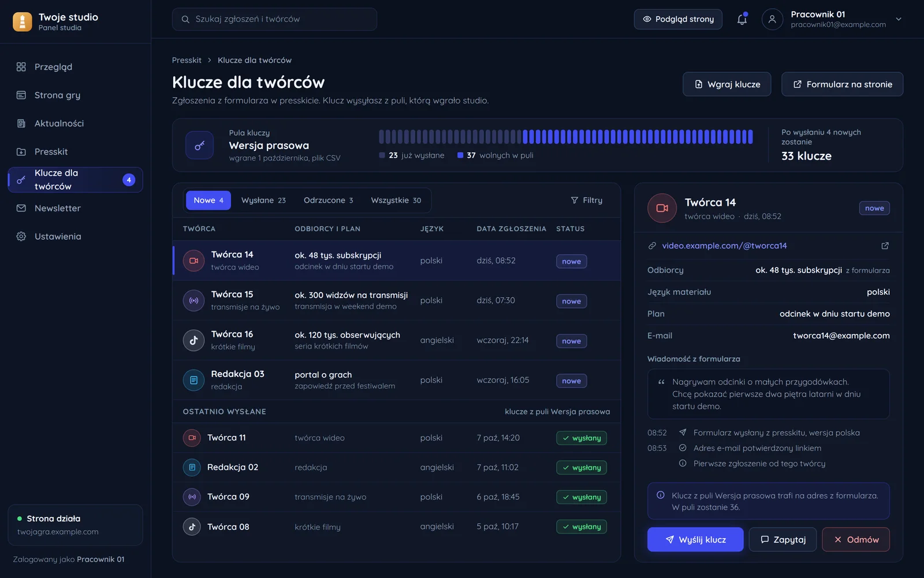
Task: Open the Filtry filter options
Action: pos(587,200)
